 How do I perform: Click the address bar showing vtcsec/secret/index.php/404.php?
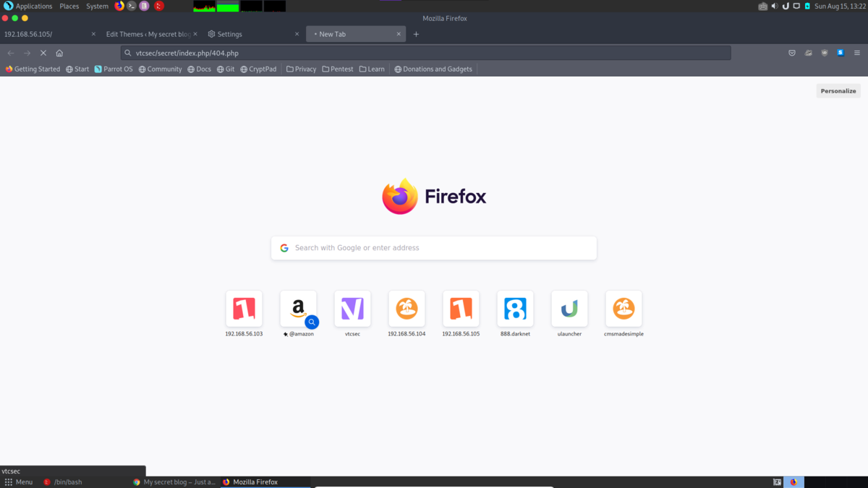point(426,53)
